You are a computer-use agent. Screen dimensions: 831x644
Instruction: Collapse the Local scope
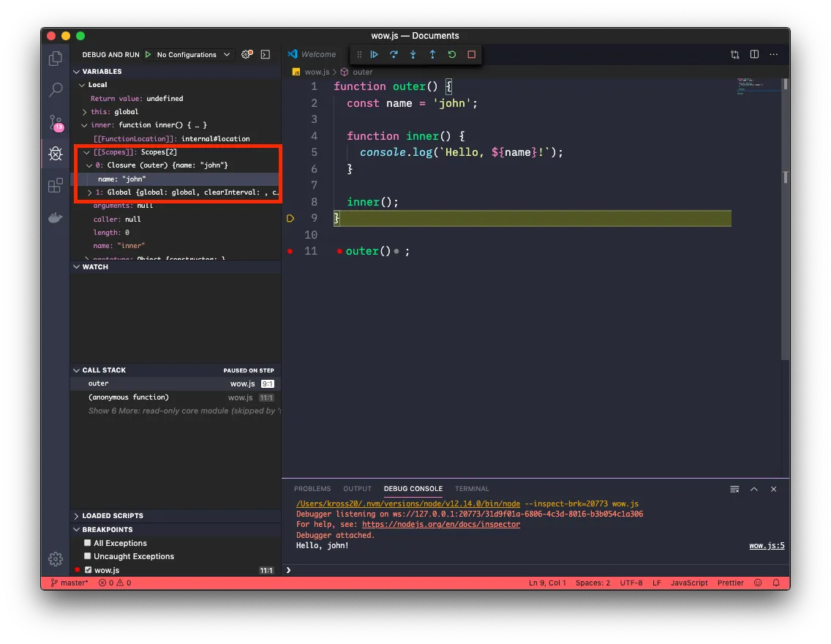(82, 85)
